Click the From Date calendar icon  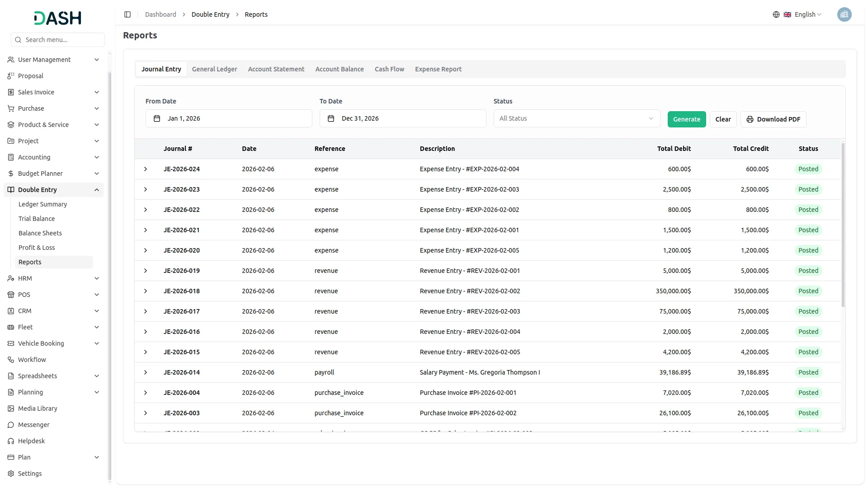[x=157, y=118]
